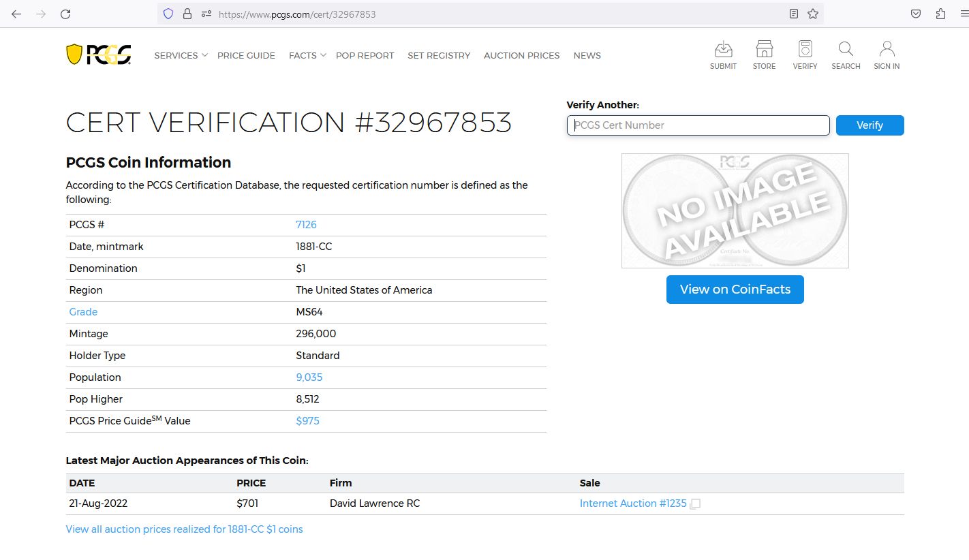969x560 pixels.
Task: Open PCGS number 7126 link
Action: 306,225
